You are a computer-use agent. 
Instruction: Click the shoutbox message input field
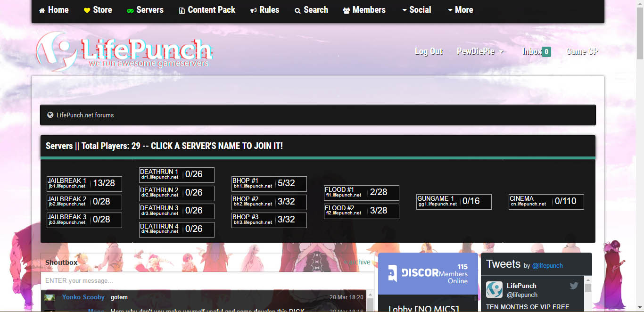tap(207, 281)
